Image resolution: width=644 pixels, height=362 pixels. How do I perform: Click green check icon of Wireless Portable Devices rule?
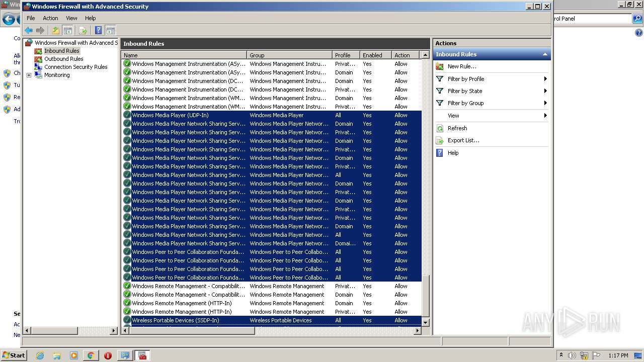click(x=127, y=320)
